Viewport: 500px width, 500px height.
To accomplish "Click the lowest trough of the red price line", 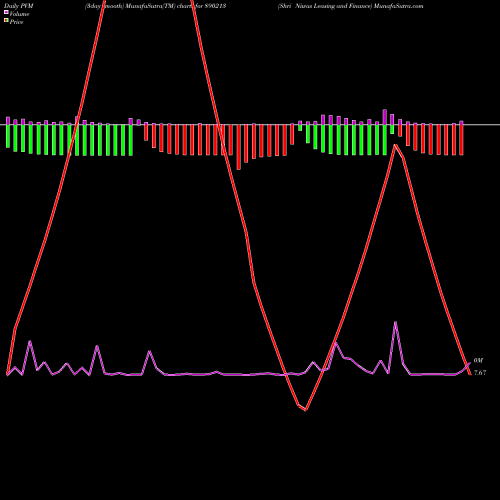I will pos(306,410).
